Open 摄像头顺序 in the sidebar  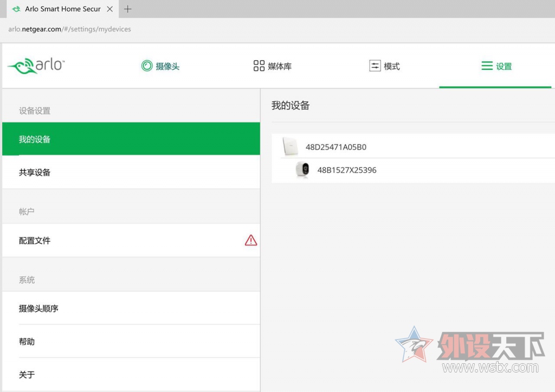[x=131, y=308]
